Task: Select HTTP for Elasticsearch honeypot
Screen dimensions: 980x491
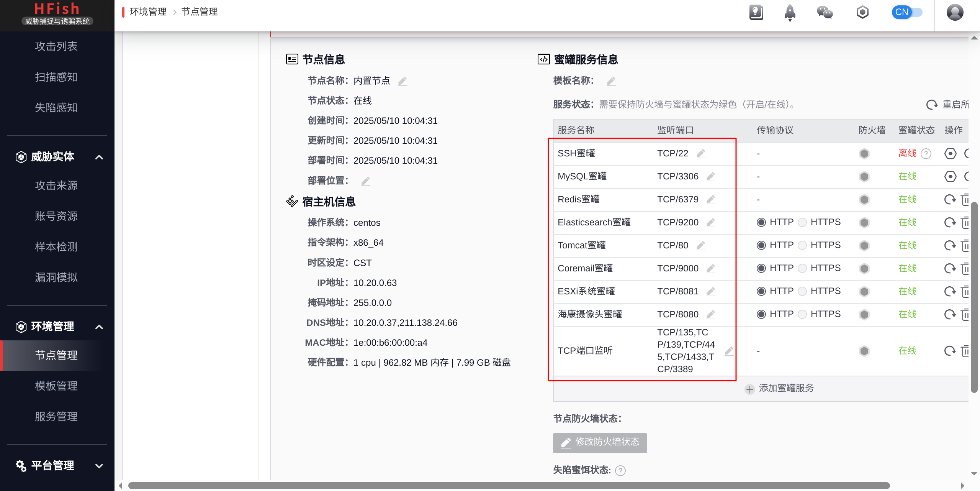Action: 761,222
